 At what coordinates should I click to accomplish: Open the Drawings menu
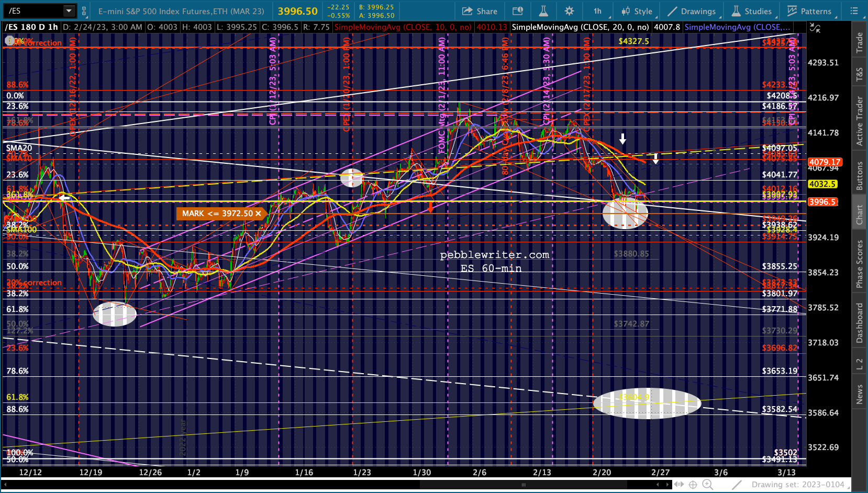pyautogui.click(x=692, y=11)
